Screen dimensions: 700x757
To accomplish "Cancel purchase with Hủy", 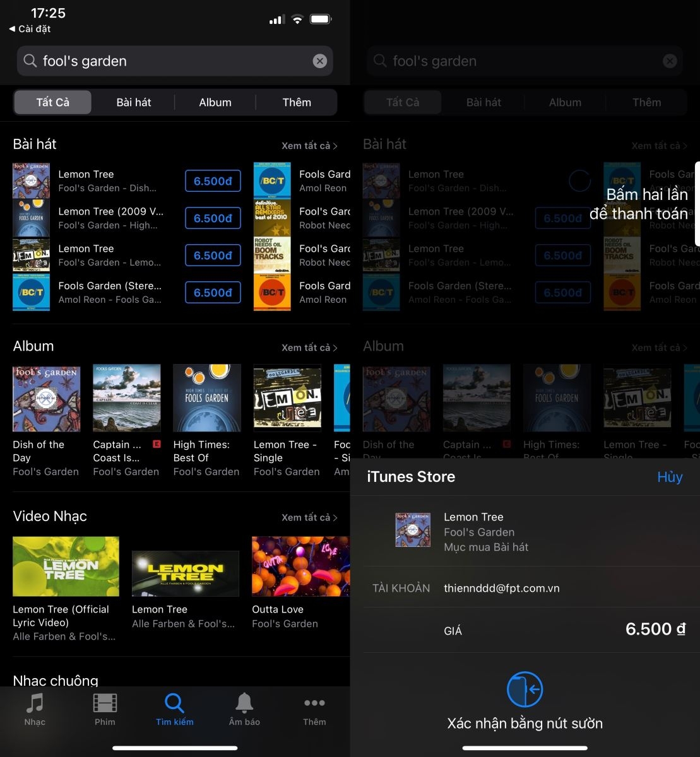I will 670,476.
